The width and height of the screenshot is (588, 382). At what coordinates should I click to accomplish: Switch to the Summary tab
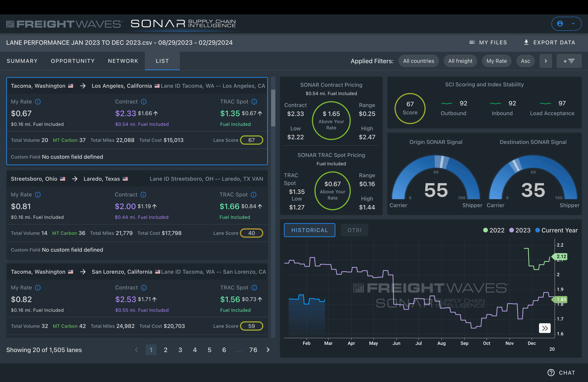pos(22,61)
